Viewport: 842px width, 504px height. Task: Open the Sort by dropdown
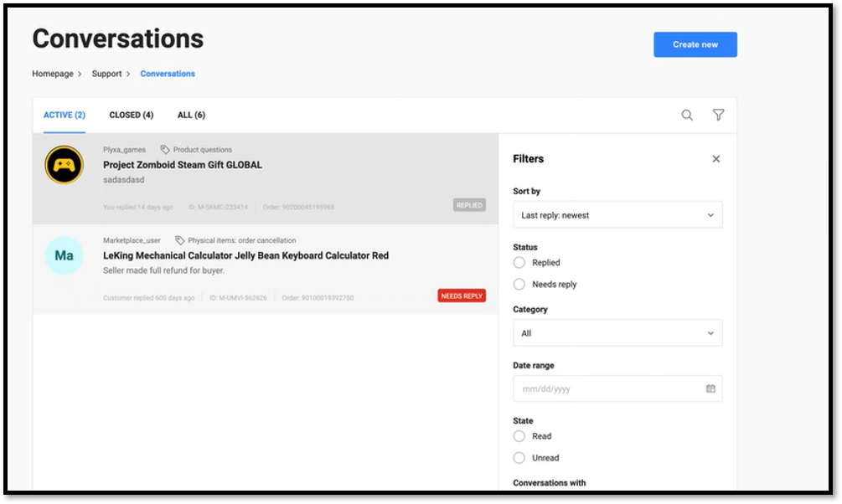coord(617,215)
